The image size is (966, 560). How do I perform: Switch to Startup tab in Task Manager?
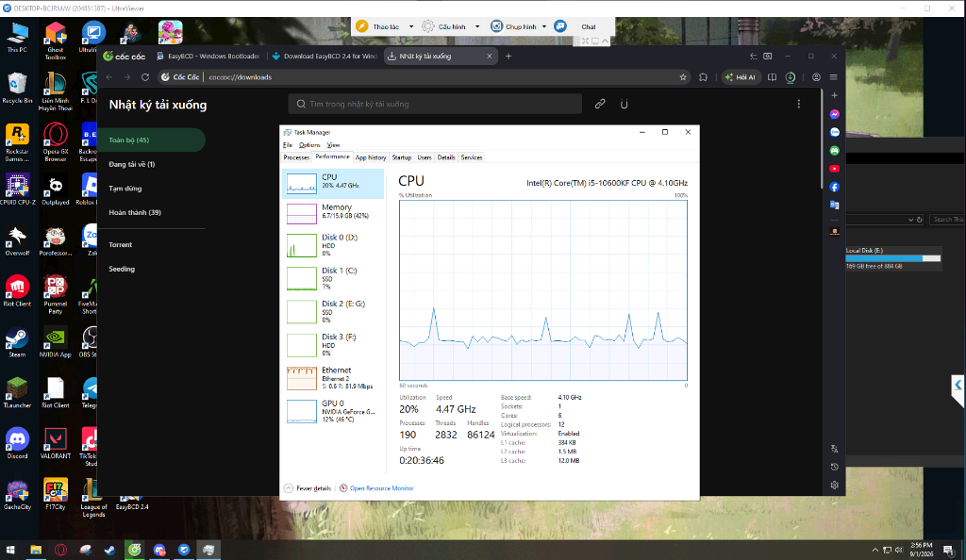[402, 157]
